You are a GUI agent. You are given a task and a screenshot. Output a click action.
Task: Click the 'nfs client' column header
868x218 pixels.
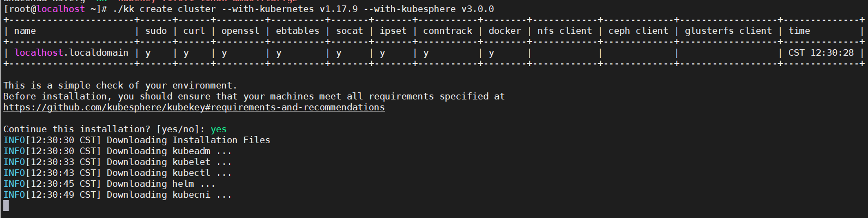[565, 31]
